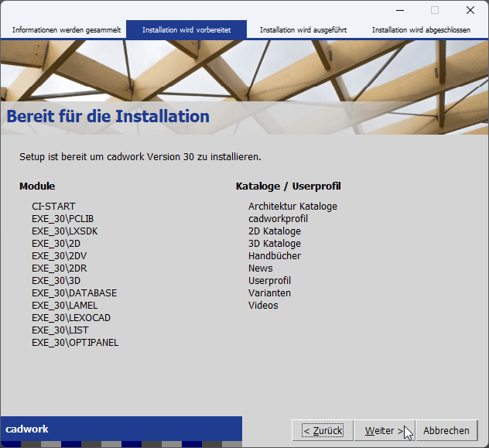Click the 'Bereit für die Installation' title
This screenshot has height=448, width=489.
[x=108, y=116]
